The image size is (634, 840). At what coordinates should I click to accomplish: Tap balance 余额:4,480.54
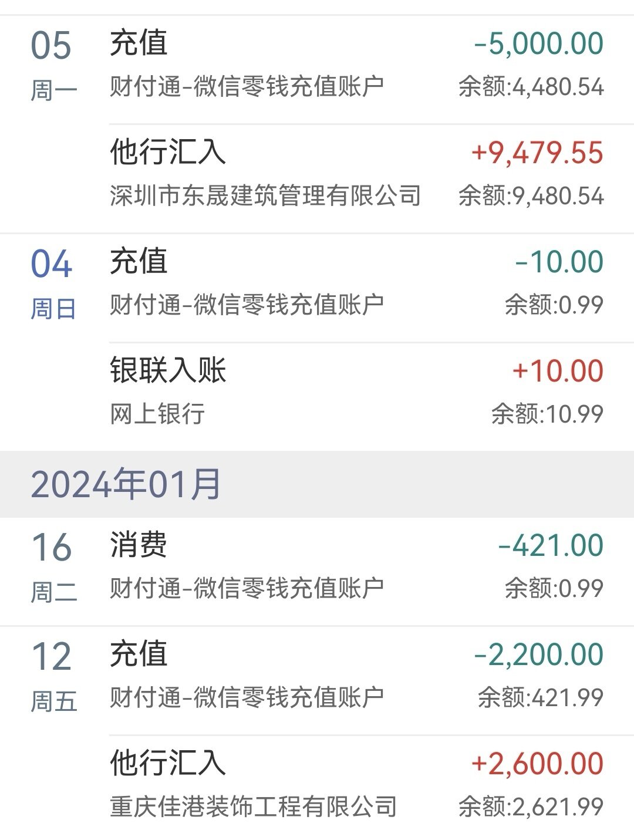(x=531, y=87)
